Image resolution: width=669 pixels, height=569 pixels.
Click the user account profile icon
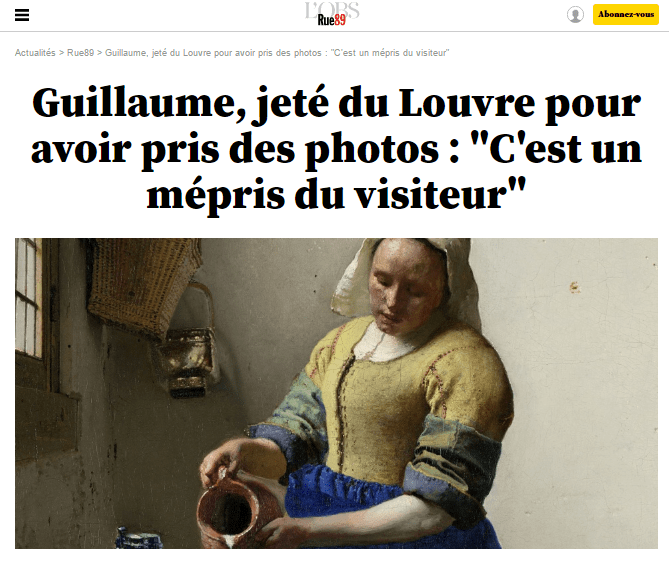(575, 15)
